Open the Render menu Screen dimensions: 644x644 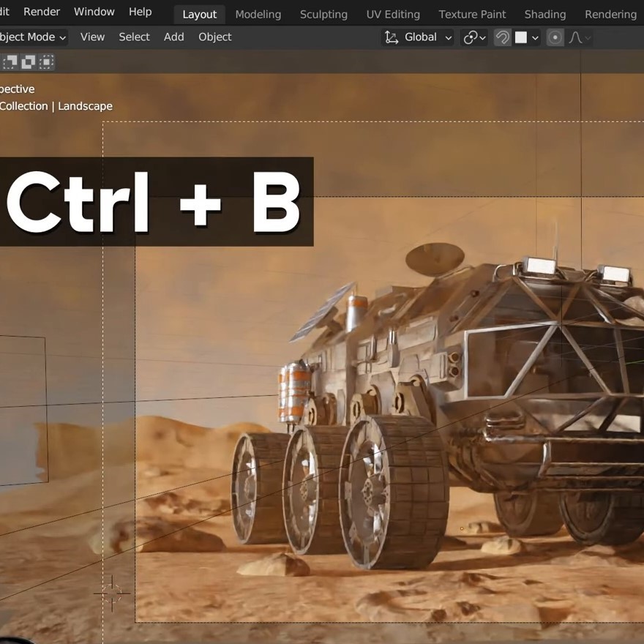tap(42, 11)
